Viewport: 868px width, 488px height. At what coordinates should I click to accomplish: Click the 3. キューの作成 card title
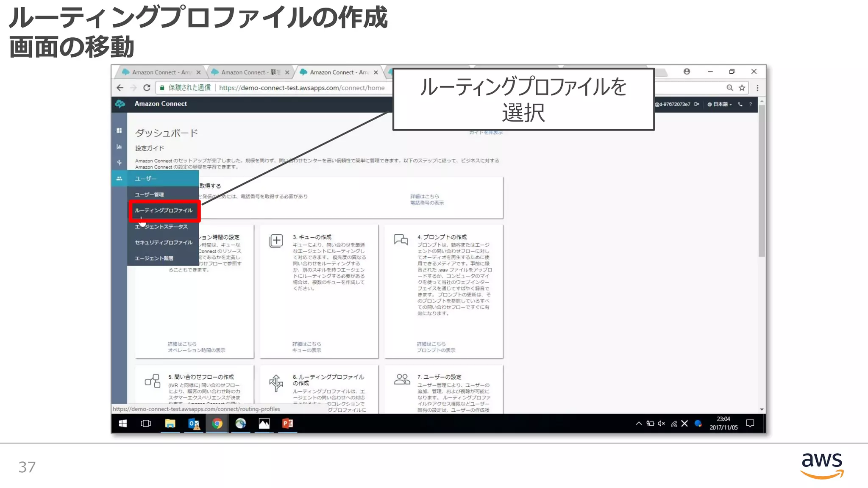pyautogui.click(x=312, y=237)
